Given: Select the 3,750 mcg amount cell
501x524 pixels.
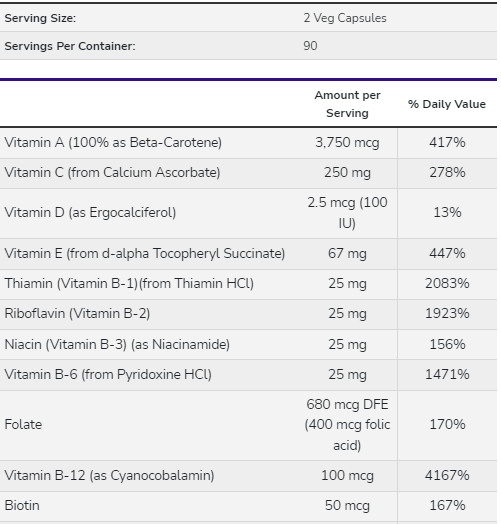Looking at the screenshot, I should tap(347, 143).
